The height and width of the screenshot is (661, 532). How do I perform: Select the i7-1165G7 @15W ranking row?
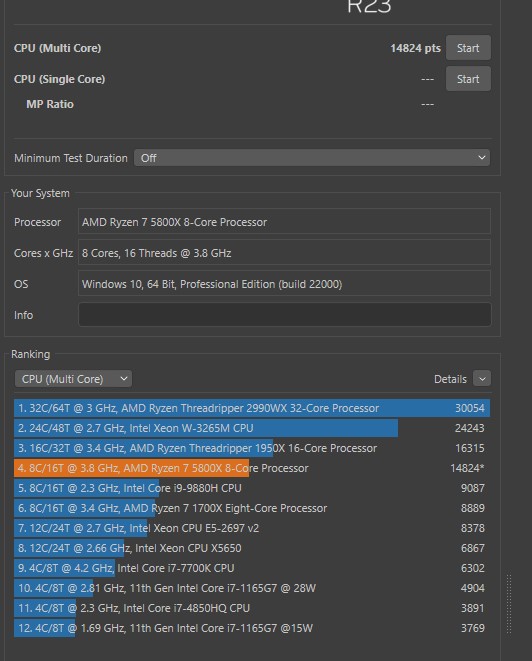252,628
